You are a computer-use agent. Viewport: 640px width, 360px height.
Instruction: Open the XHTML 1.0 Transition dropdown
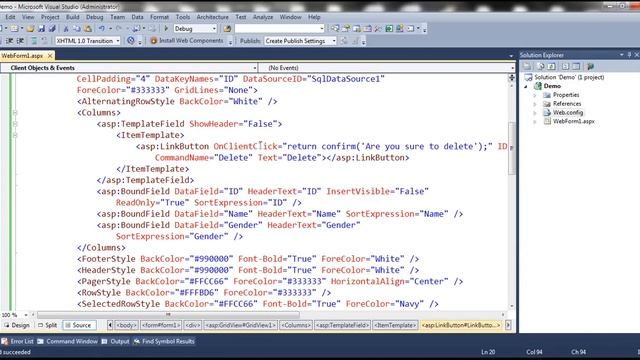(x=118, y=41)
